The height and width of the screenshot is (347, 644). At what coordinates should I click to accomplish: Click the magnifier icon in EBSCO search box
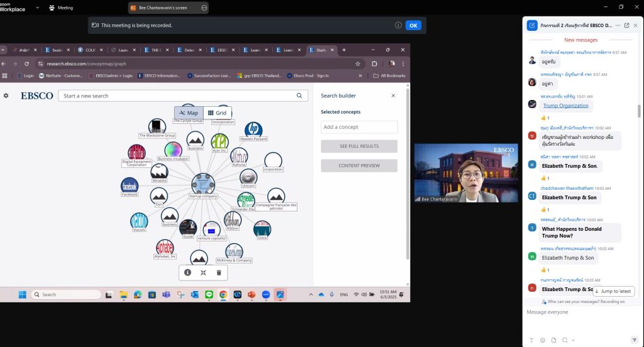(x=299, y=96)
